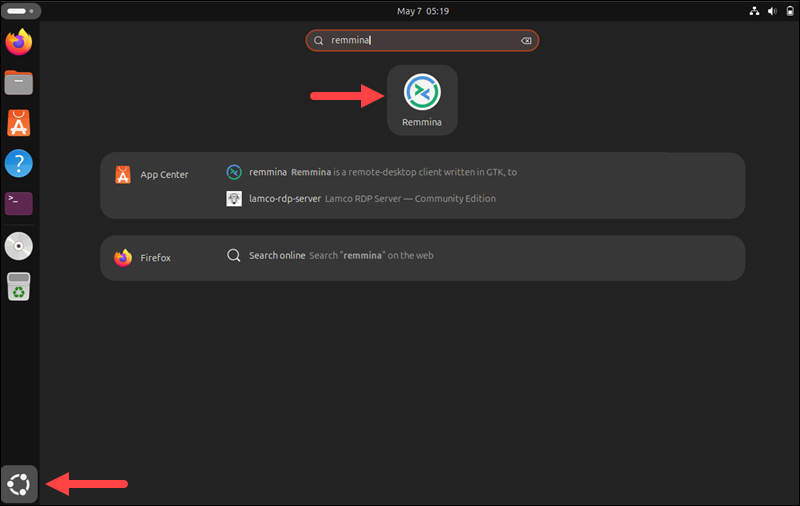Click the Remmina remote-desktop client description
The image size is (800, 506).
pos(404,172)
